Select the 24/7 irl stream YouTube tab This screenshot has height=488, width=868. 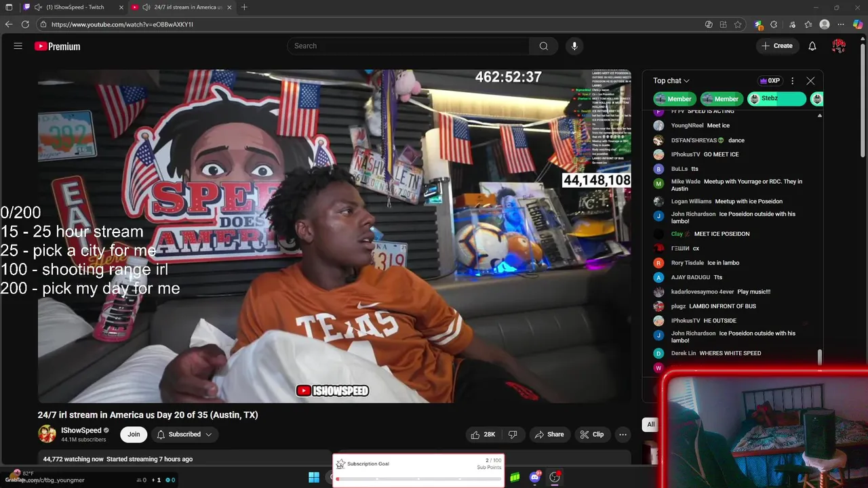point(182,7)
